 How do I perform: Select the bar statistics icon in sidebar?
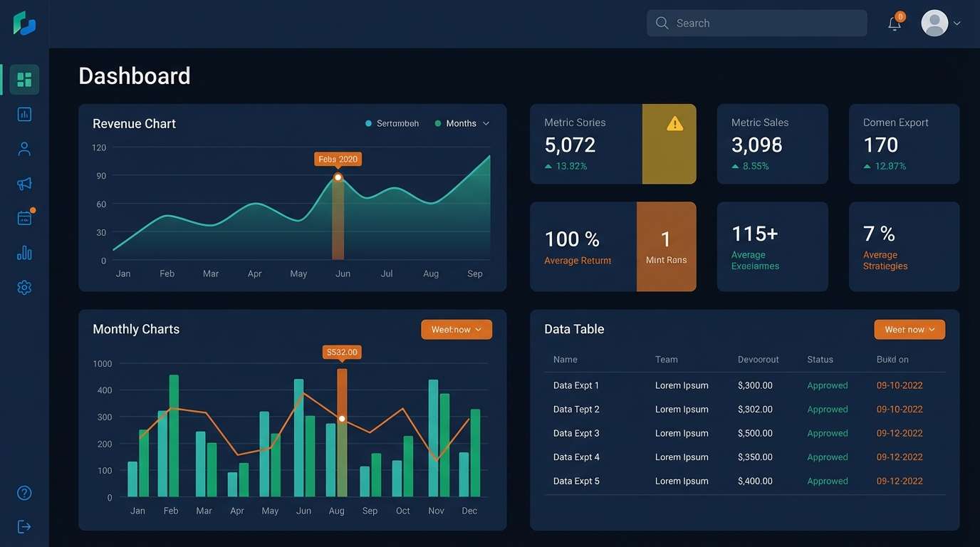tap(24, 253)
